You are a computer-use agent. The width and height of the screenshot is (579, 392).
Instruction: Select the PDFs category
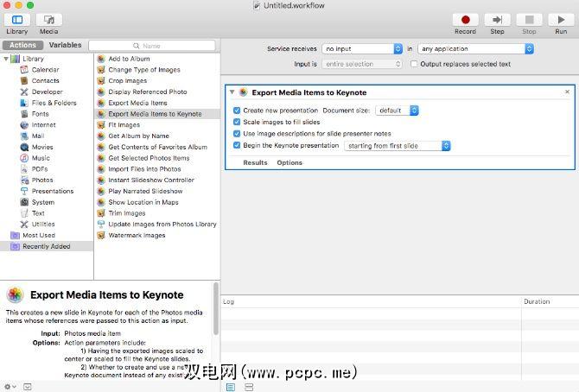(40, 169)
